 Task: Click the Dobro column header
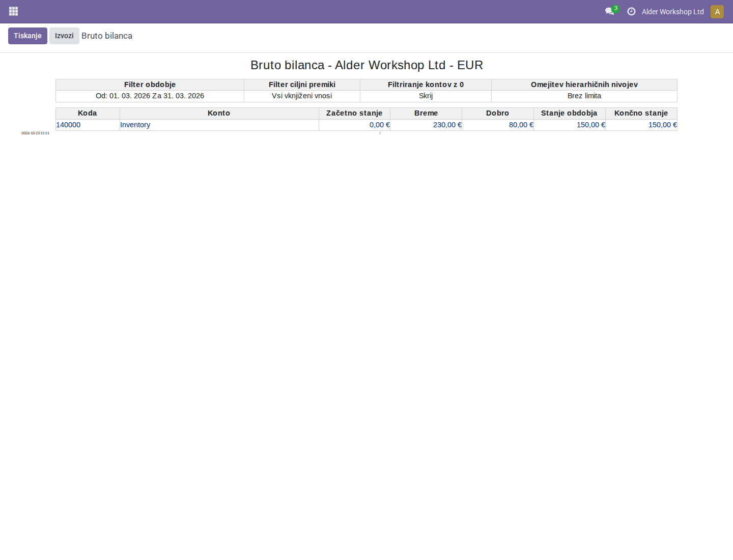pyautogui.click(x=498, y=113)
